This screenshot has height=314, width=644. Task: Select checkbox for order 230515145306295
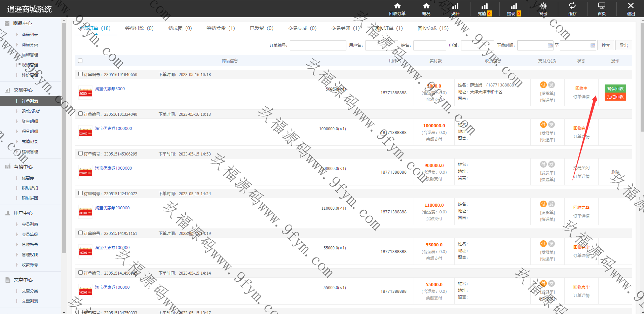pos(81,153)
